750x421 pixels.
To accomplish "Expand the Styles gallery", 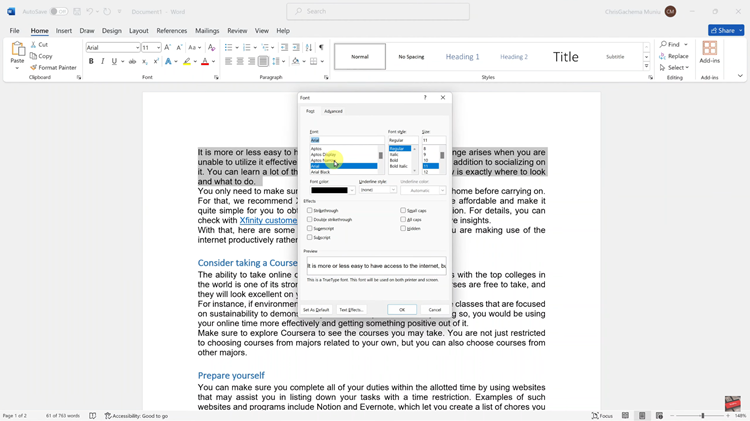I will (646, 66).
